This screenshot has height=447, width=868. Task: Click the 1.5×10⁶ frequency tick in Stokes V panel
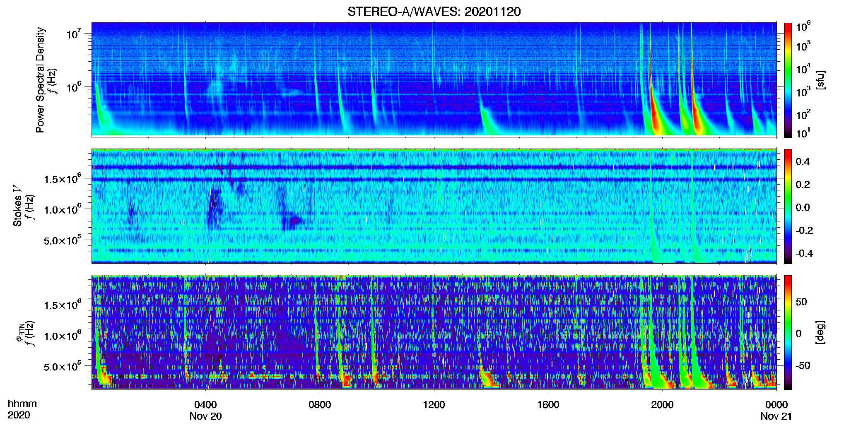(62, 178)
